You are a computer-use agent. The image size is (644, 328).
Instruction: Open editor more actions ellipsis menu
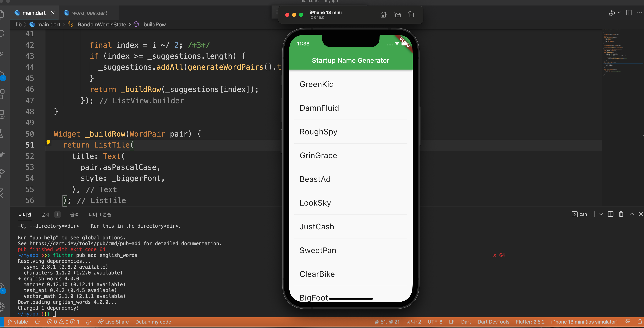639,13
